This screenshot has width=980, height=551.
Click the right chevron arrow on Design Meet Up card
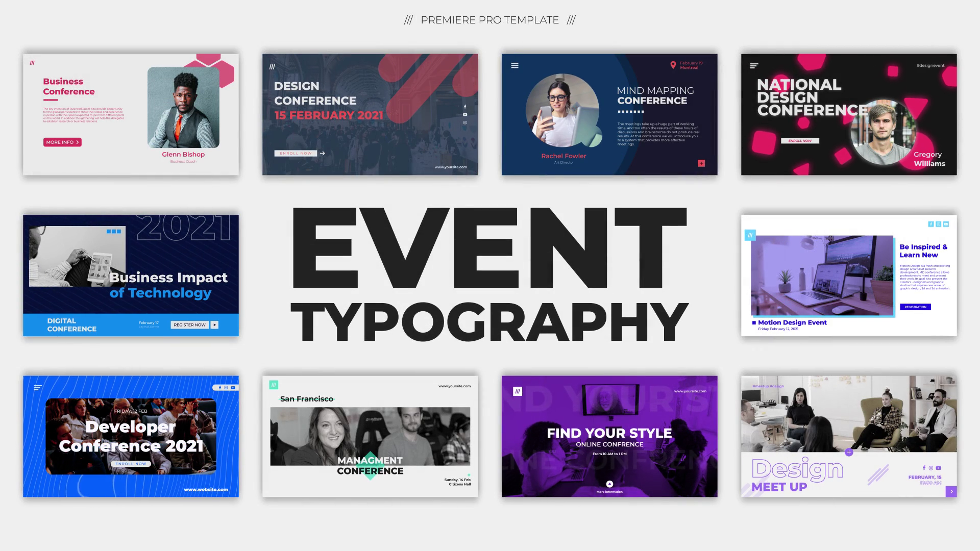(951, 491)
